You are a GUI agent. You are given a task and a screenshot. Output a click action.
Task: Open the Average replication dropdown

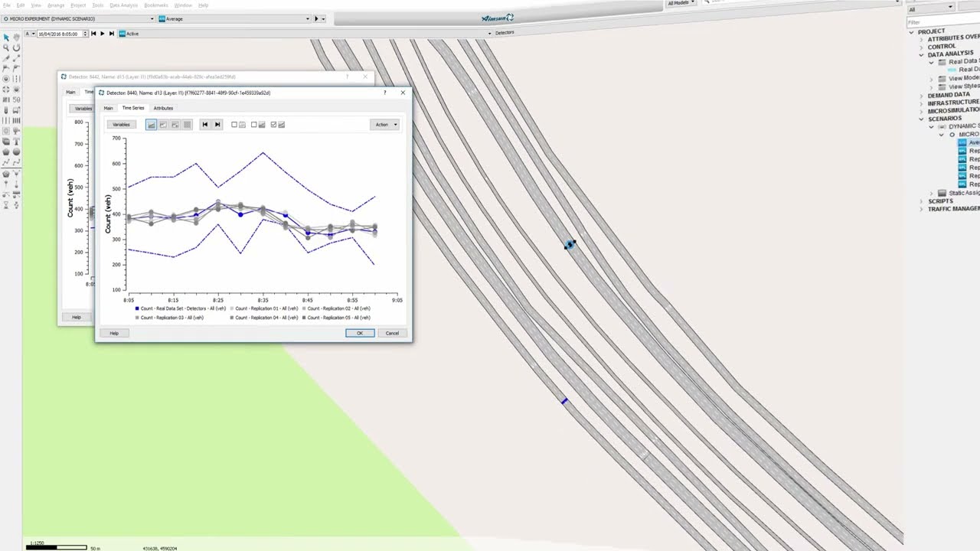pos(234,18)
